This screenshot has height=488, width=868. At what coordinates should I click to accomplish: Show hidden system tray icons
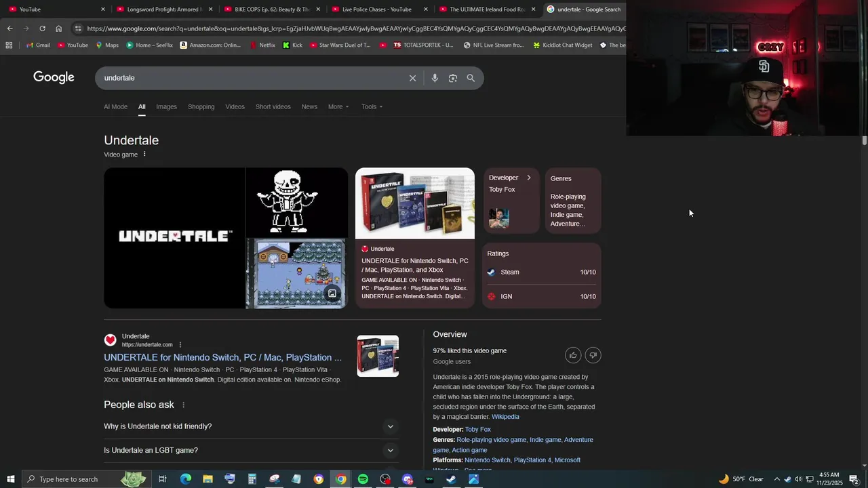[x=777, y=479]
